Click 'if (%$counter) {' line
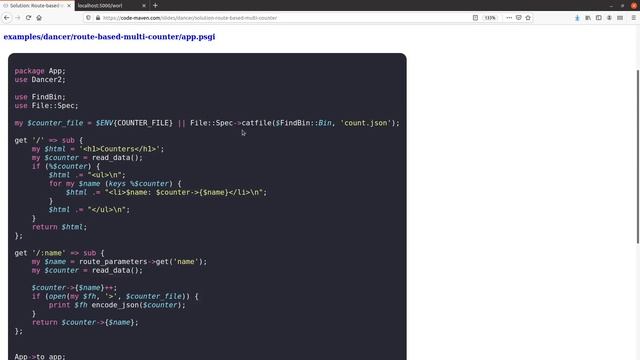The image size is (640, 360). [x=66, y=166]
